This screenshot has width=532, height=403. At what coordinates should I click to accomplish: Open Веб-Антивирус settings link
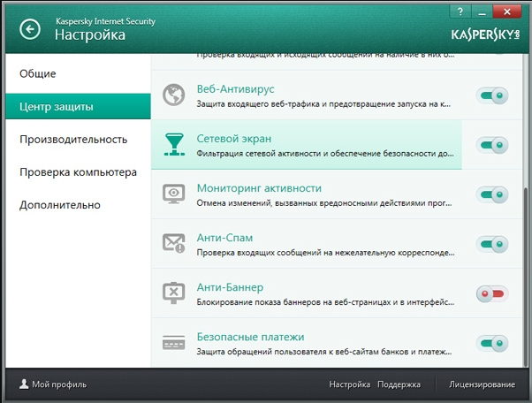pos(235,89)
